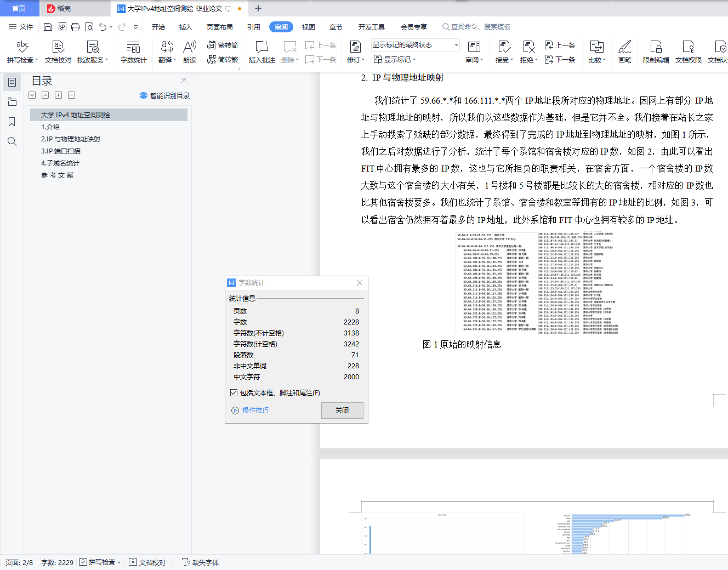Open 限制编辑 restrict editing
Screen dimensions: 728x570
coord(656,52)
